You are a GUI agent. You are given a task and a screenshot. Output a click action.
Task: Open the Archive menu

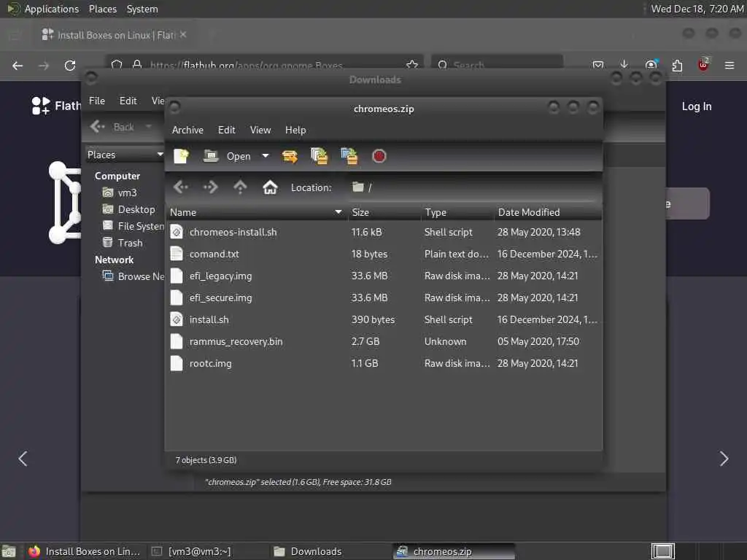coord(187,130)
